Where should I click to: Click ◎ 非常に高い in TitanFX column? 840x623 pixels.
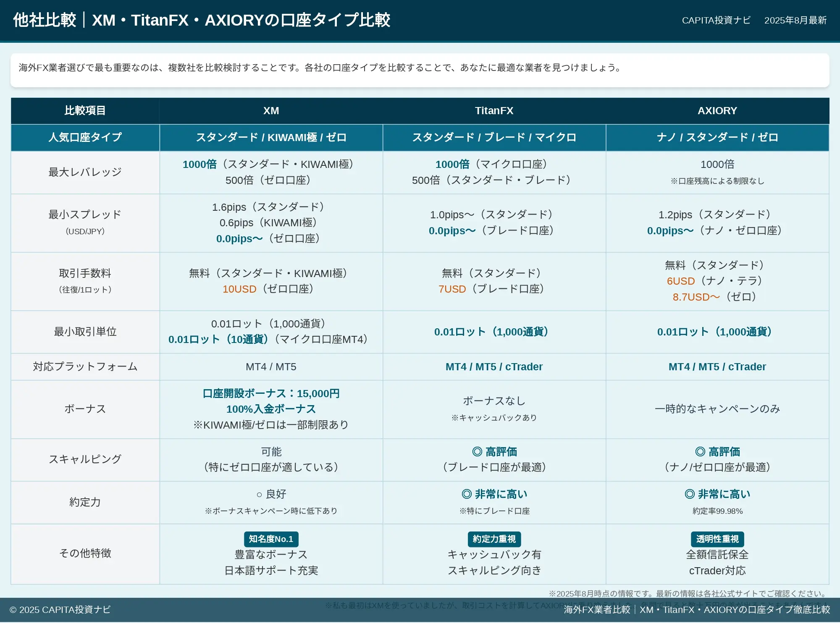[x=494, y=494]
